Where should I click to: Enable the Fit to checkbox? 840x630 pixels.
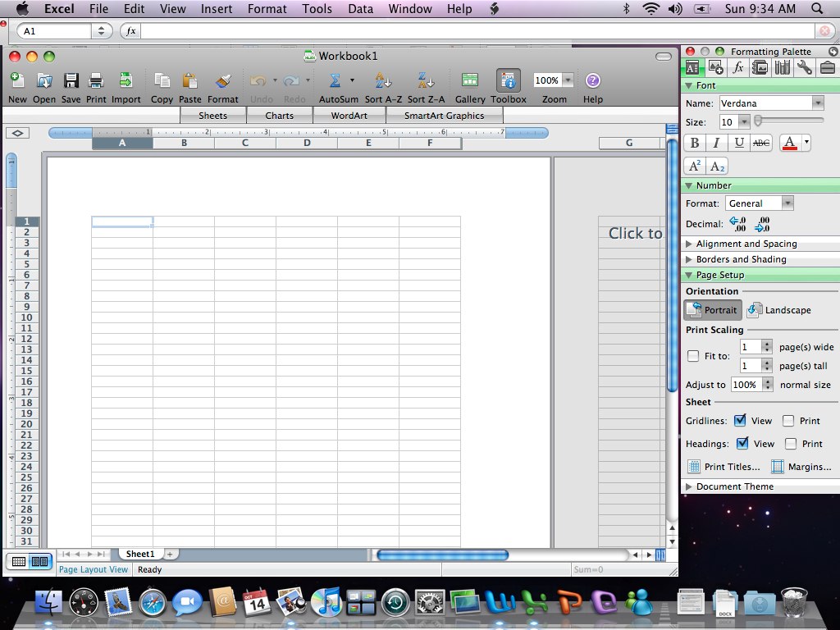click(693, 356)
